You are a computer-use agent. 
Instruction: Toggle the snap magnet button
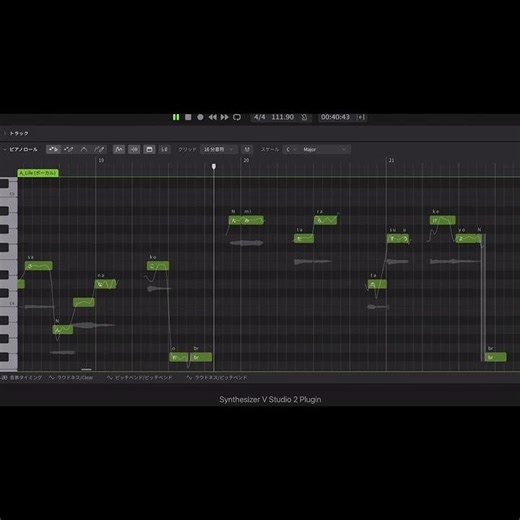tap(247, 149)
